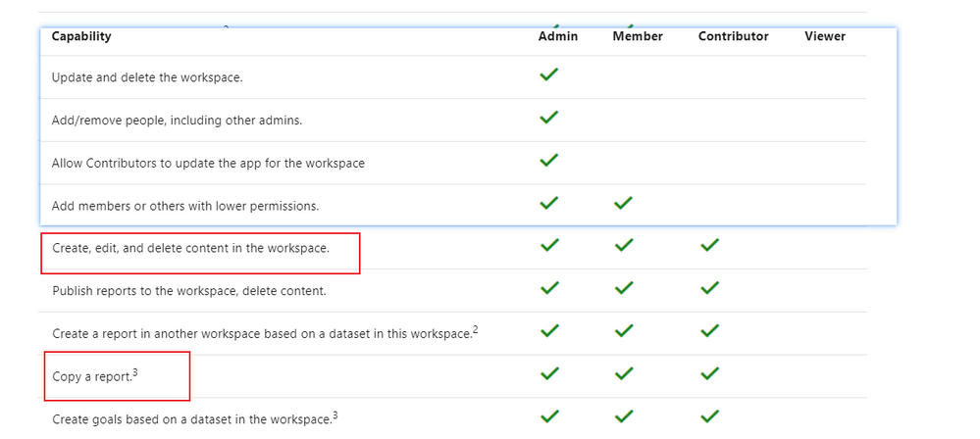Viewport: 980px width, 439px height.
Task: Click the Member checkmark for Create, edit, and delete content
Action: tap(624, 245)
